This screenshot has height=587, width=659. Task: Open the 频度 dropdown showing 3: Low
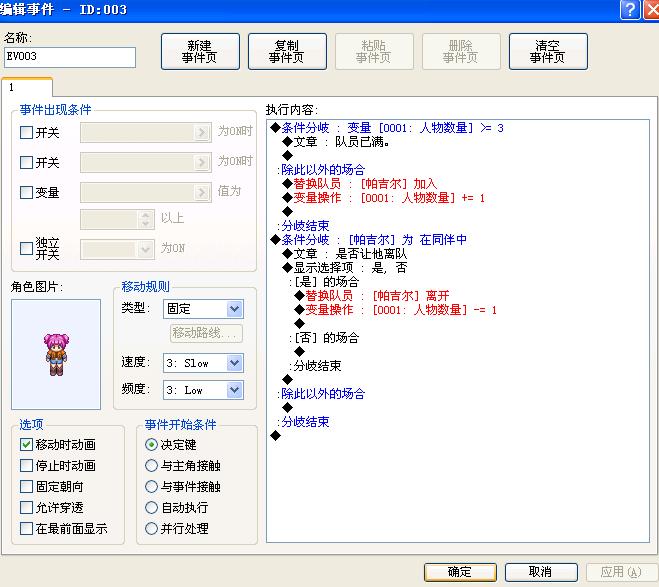[203, 390]
